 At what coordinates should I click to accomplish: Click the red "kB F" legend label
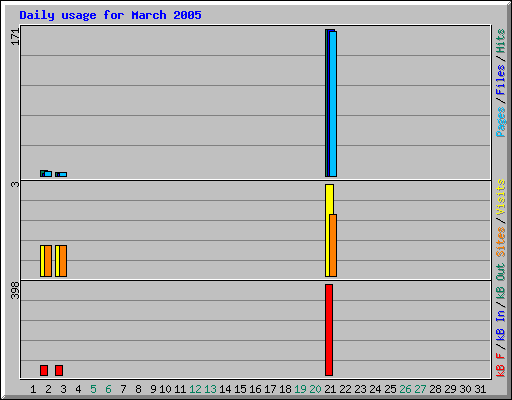(500, 365)
